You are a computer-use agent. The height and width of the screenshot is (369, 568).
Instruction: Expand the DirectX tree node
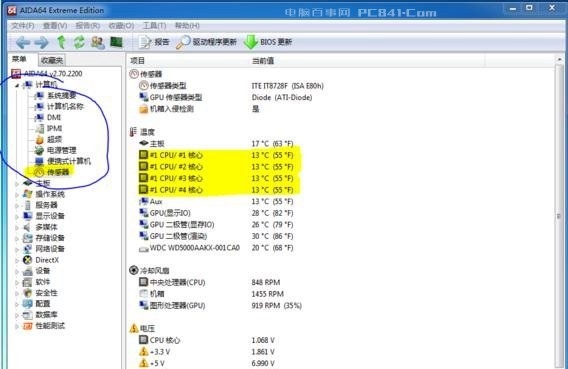17,260
